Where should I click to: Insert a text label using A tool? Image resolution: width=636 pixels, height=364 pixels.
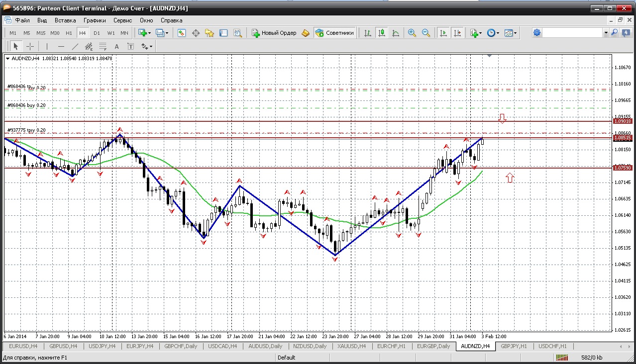(117, 46)
